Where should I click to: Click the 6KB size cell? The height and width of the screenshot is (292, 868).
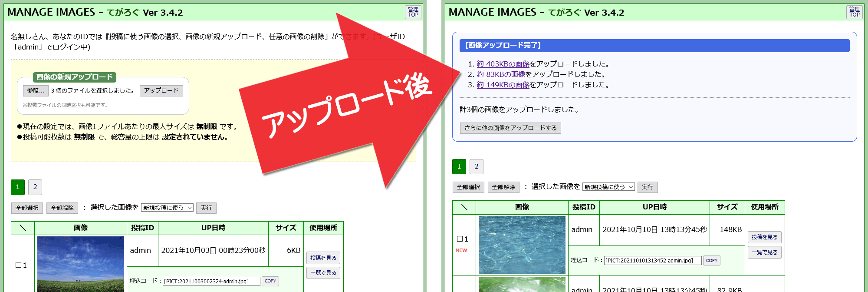tap(286, 251)
